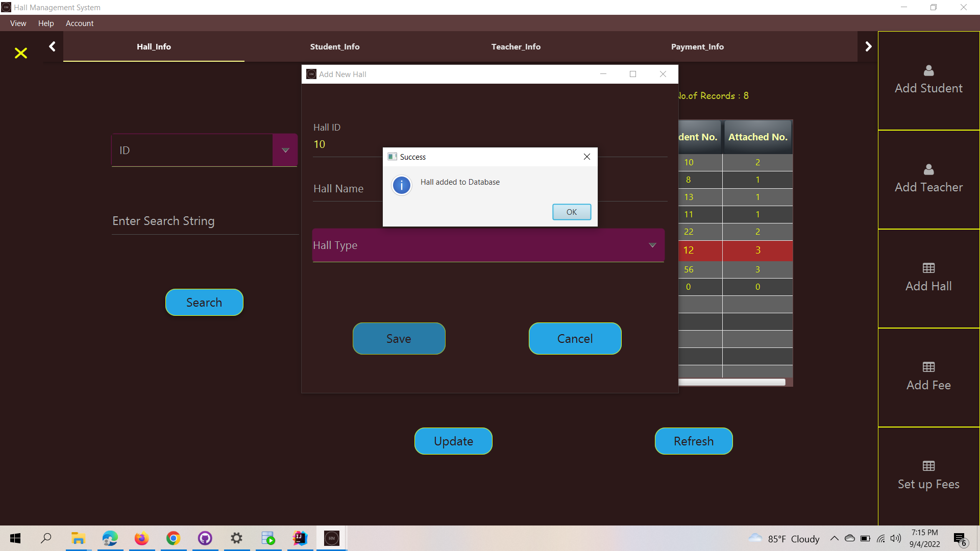
Task: Click the right navigation chevron after Payment_Info
Action: [x=869, y=46]
